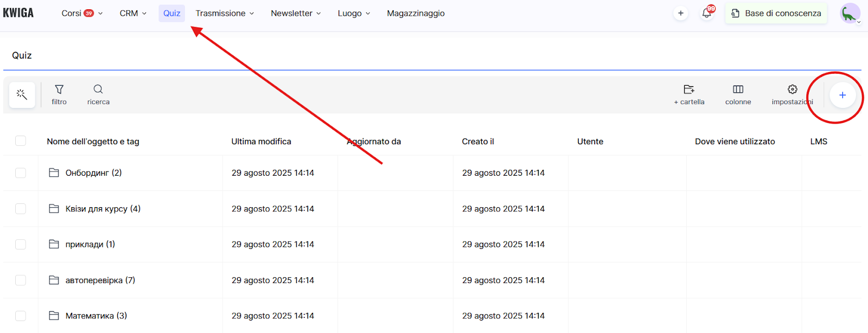Expand the CRM dropdown menu
Screen dimensions: 868x333
[x=133, y=14]
